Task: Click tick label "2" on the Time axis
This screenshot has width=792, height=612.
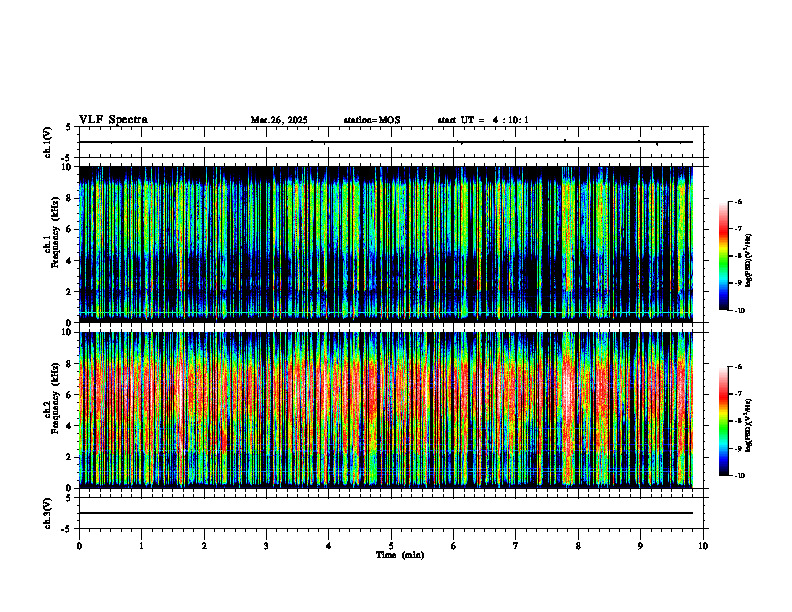Action: [204, 546]
